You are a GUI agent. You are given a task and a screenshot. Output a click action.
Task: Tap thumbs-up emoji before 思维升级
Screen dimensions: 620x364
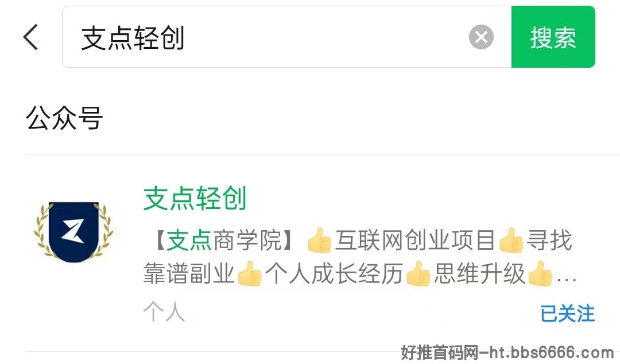pos(417,273)
